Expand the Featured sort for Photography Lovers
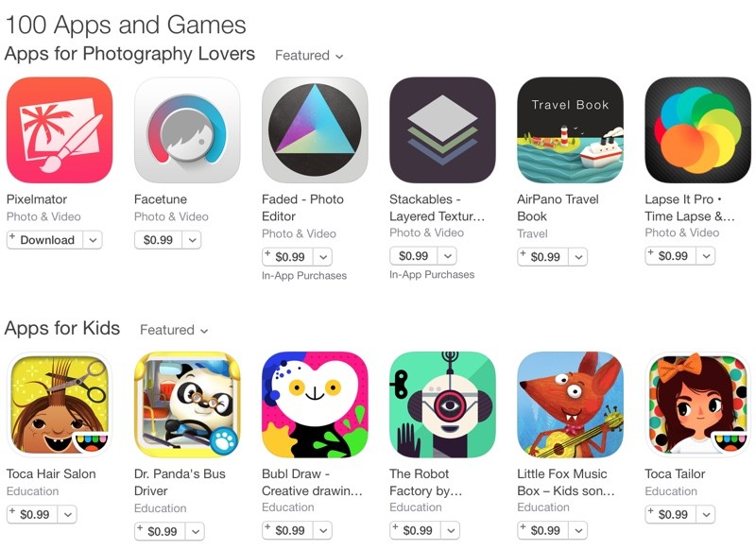 point(309,56)
